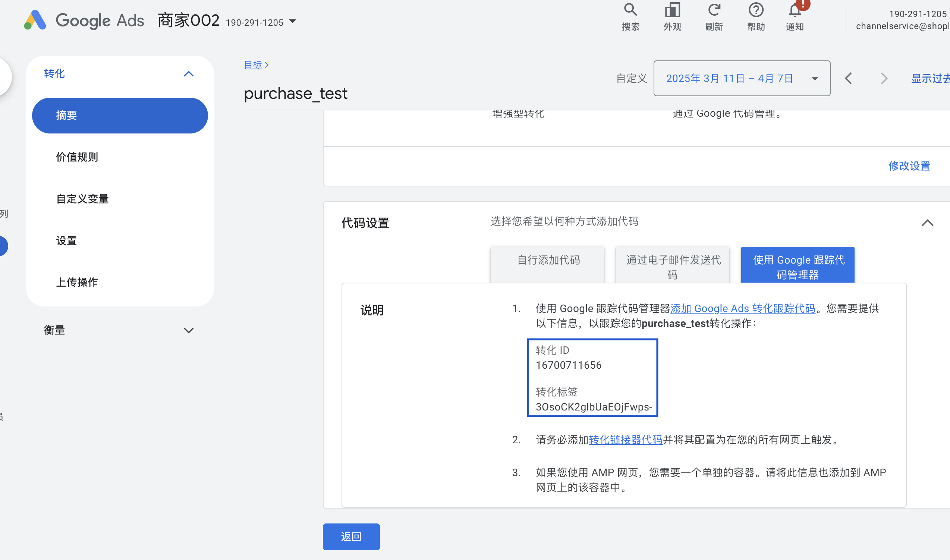Viewport: 950px width, 560px height.
Task: Collapse the 转化 sidebar section
Action: click(x=189, y=74)
